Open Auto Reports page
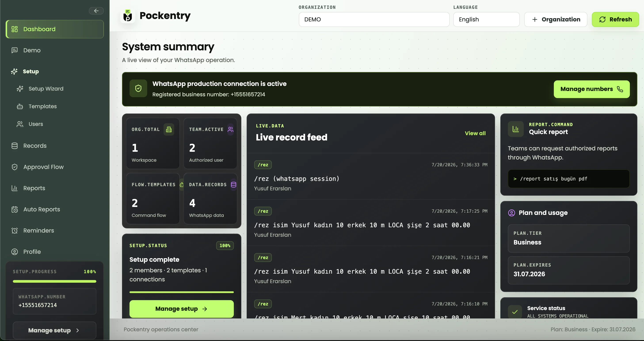The image size is (644, 341). (x=42, y=210)
